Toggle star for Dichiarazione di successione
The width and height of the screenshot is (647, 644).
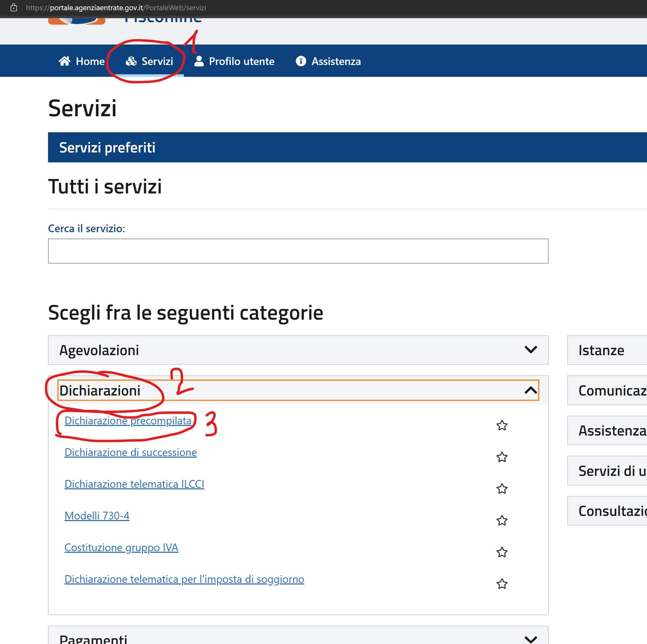click(502, 457)
